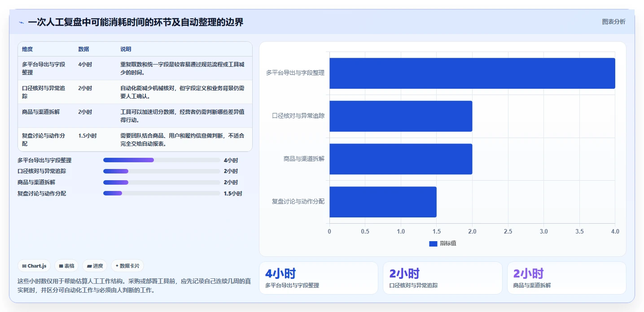Click the 图表分析 label in header

pos(613,22)
